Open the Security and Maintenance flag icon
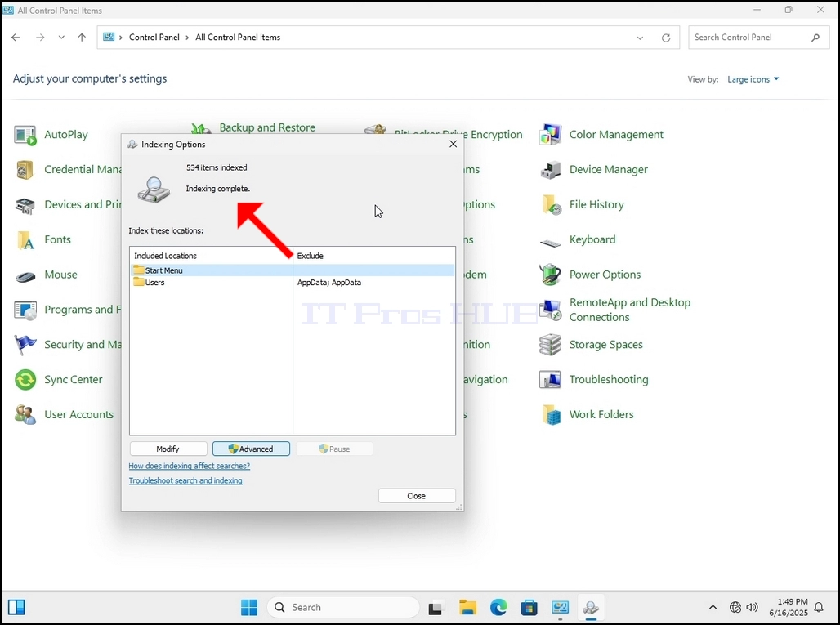 [x=25, y=345]
